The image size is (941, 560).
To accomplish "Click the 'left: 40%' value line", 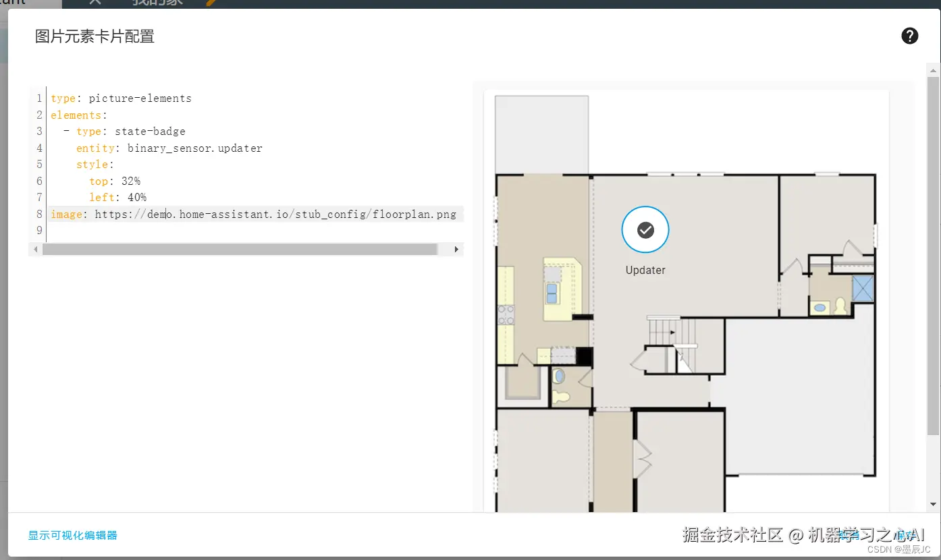I will click(x=117, y=198).
